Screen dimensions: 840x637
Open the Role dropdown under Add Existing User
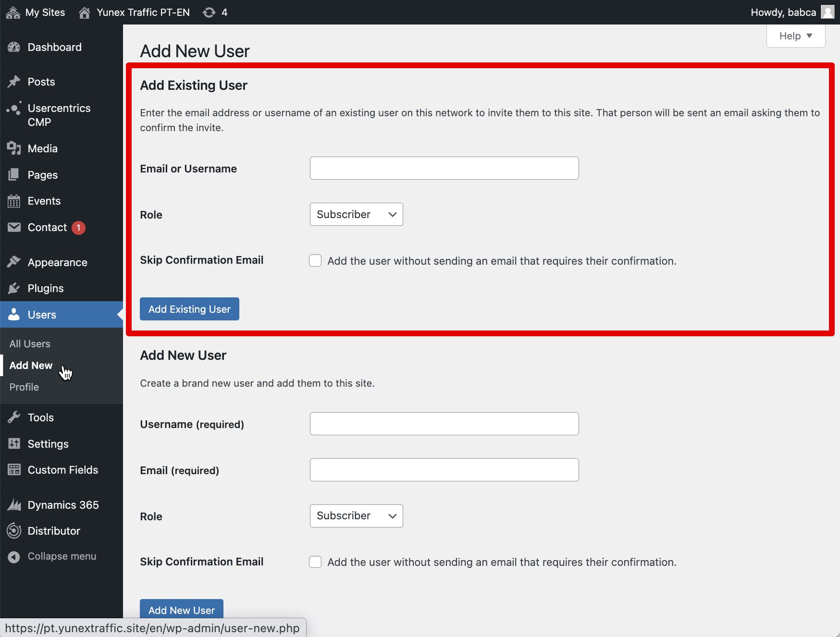(x=356, y=214)
